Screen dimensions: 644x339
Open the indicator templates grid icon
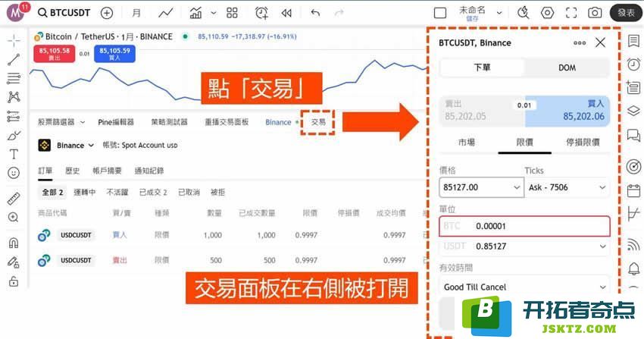(232, 13)
